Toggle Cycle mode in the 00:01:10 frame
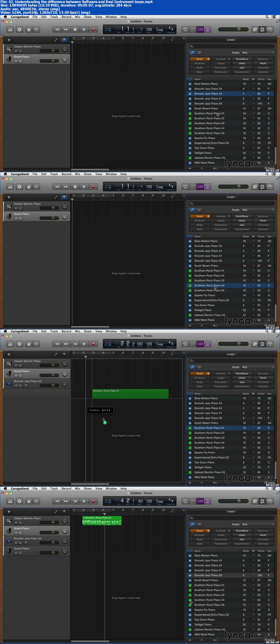Screen dimensions: 280x644 coord(185,29)
